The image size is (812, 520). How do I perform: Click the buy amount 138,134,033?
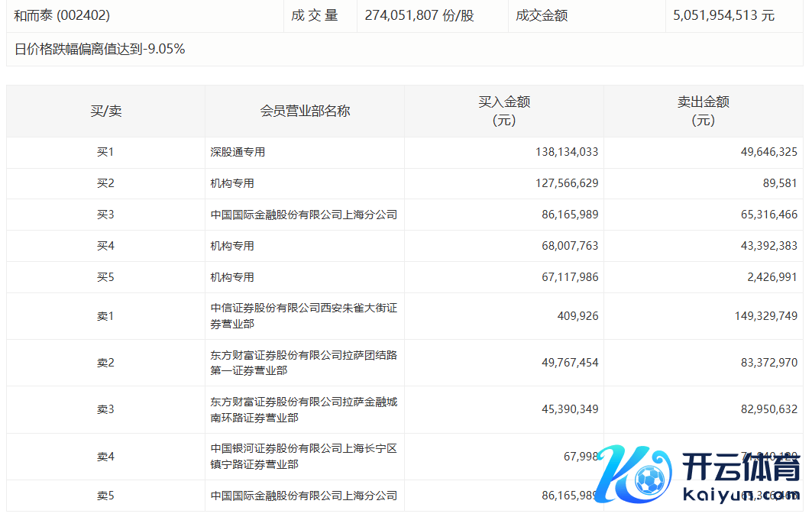(567, 152)
